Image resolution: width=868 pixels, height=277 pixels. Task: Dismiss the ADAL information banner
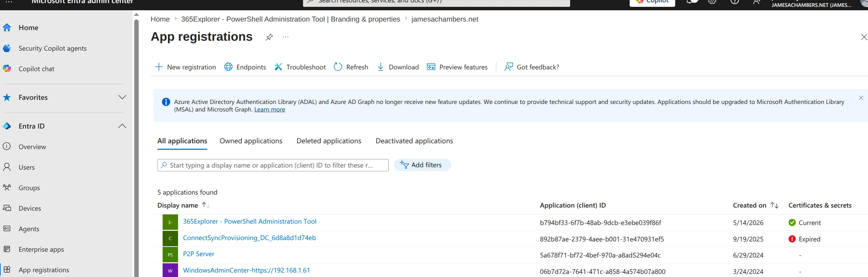861,98
